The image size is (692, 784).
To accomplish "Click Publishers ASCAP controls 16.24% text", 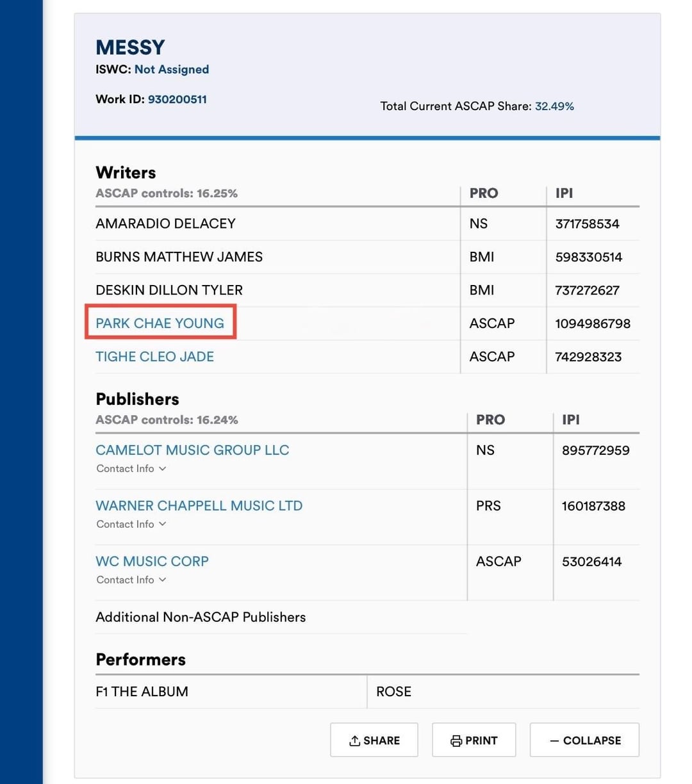I will (167, 420).
